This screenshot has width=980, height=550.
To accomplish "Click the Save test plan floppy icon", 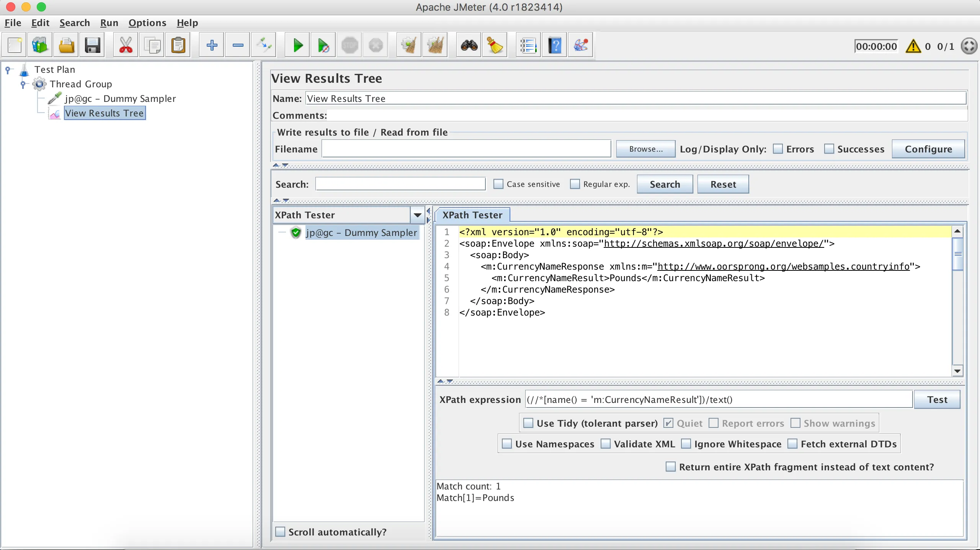I will (93, 46).
